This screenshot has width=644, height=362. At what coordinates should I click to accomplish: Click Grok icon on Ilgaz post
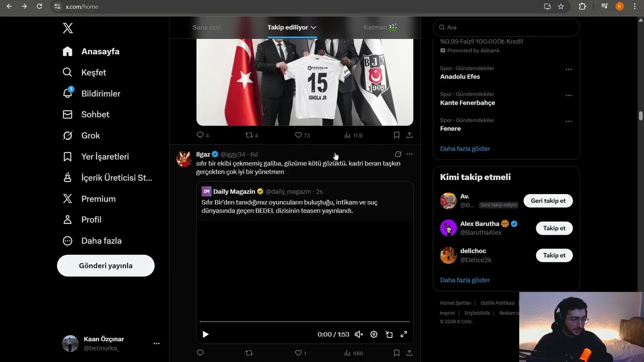pyautogui.click(x=398, y=154)
